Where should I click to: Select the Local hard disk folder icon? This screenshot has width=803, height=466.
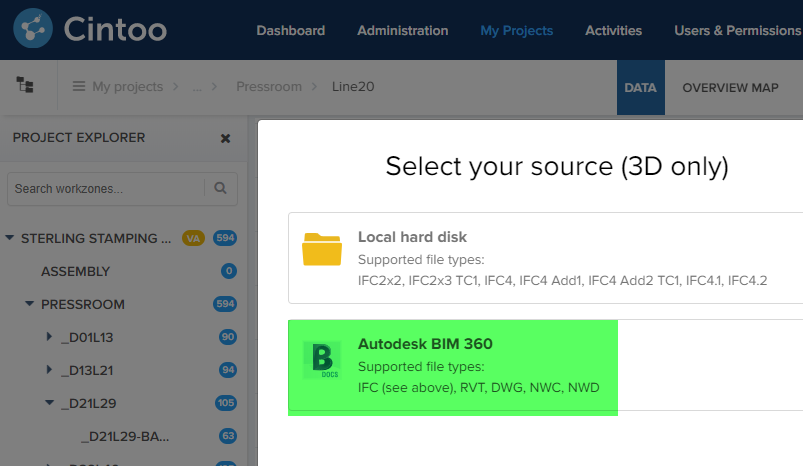322,249
